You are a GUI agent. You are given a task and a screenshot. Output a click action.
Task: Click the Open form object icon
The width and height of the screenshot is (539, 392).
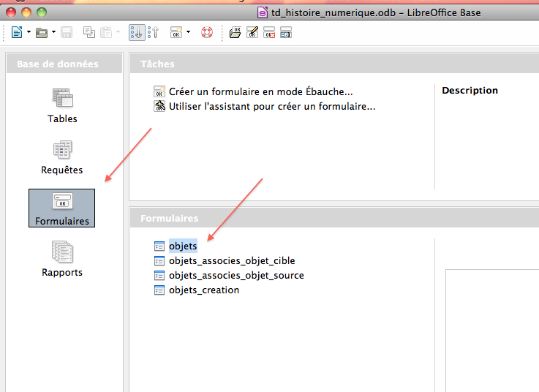point(235,32)
